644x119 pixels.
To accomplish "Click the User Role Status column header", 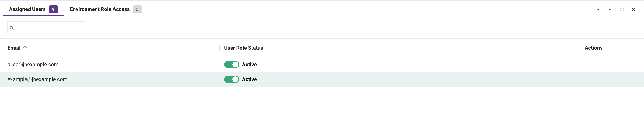I will coord(243,48).
